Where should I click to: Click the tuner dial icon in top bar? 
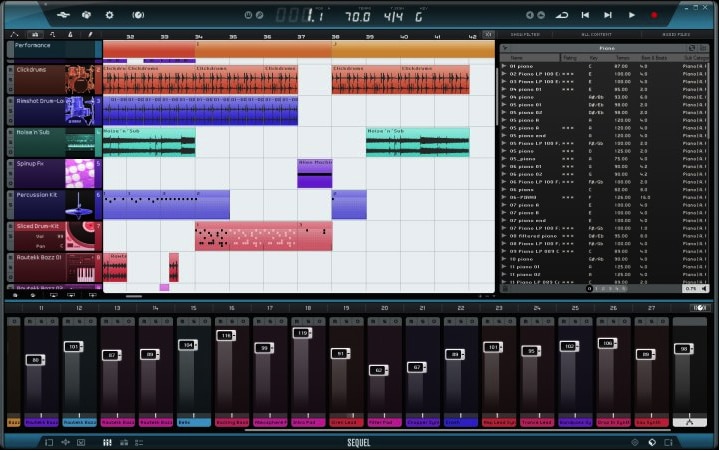tap(138, 15)
